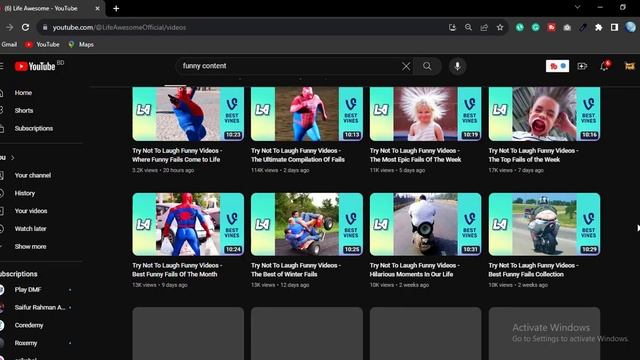640x360 pixels.
Task: Click the site lock icon in address bar
Action: tap(45, 27)
